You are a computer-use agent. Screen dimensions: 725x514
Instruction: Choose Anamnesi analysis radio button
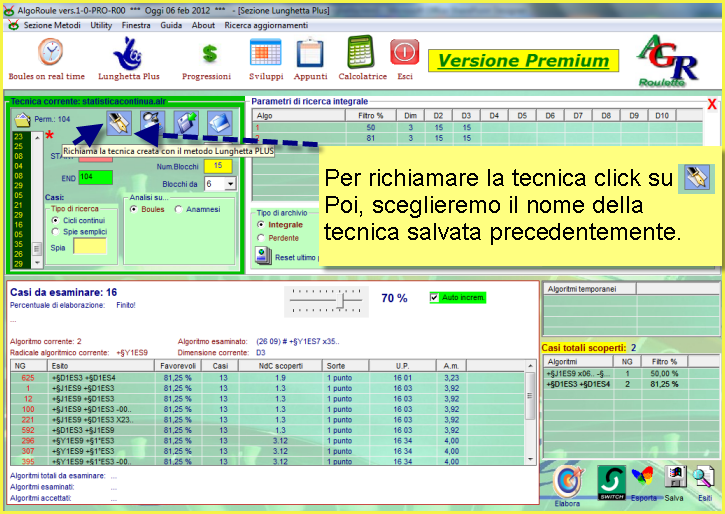[x=178, y=209]
